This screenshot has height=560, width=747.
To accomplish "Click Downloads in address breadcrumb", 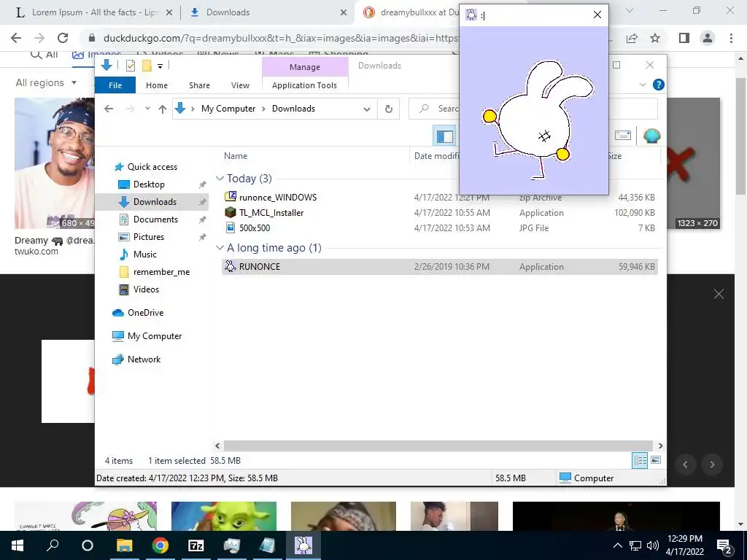I will coord(293,109).
